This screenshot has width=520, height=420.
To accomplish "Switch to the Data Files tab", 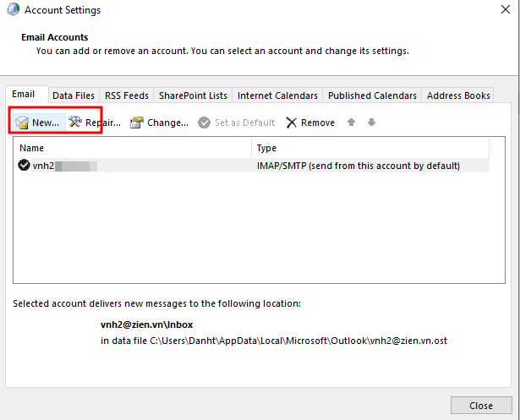I will (x=73, y=95).
